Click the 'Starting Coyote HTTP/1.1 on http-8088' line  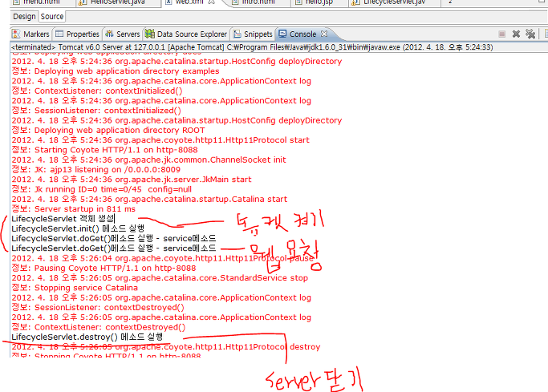coord(105,150)
